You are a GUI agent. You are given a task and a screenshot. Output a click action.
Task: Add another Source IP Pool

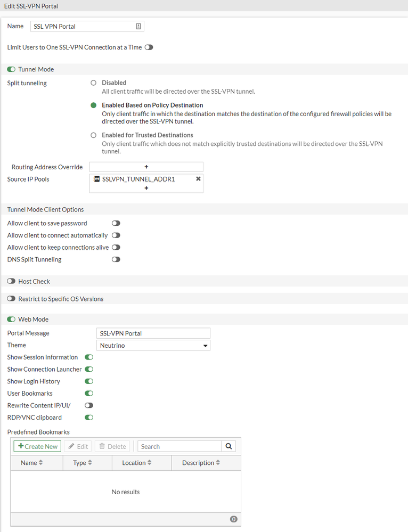click(x=146, y=187)
